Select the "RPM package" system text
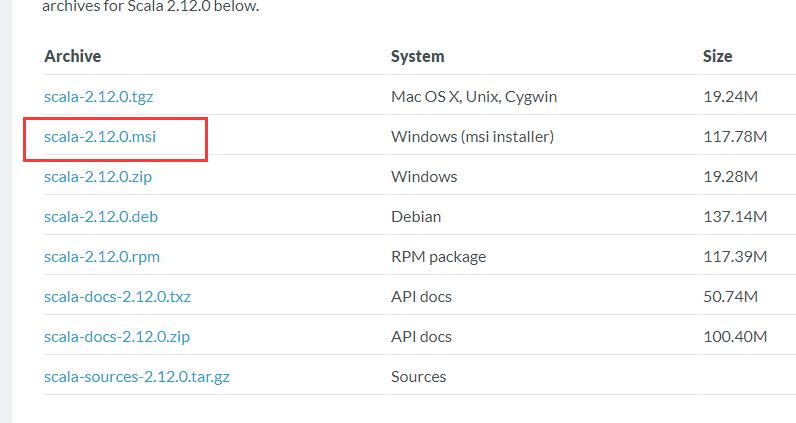The image size is (796, 423). 439,257
